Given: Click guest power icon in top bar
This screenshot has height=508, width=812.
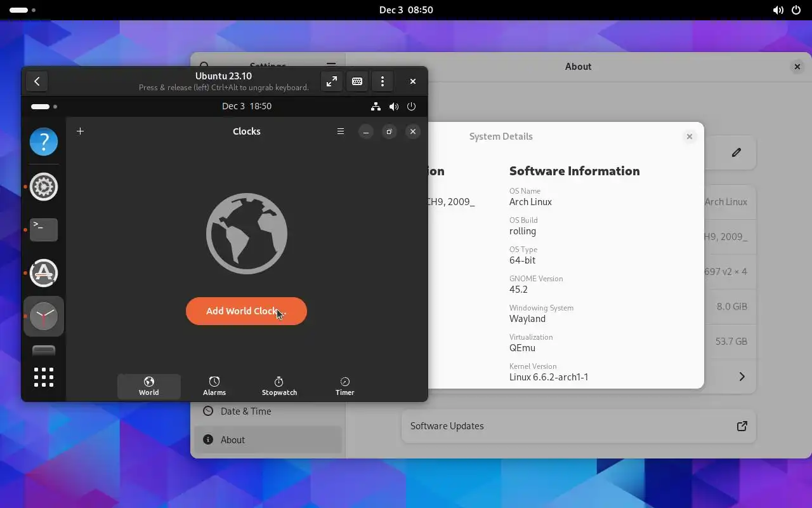Looking at the screenshot, I should [x=412, y=107].
